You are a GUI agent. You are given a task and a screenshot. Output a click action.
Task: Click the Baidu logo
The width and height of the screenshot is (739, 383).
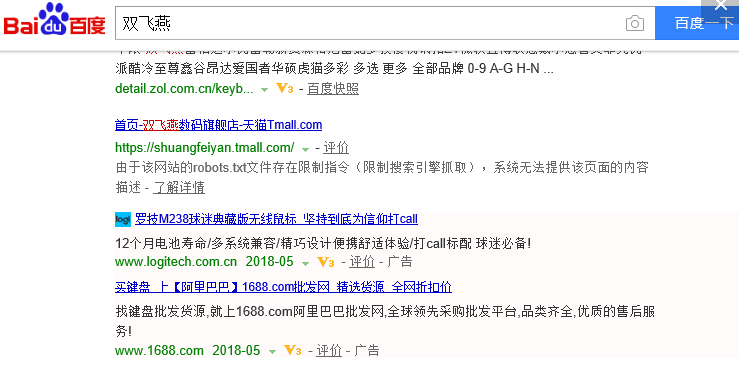coord(54,20)
